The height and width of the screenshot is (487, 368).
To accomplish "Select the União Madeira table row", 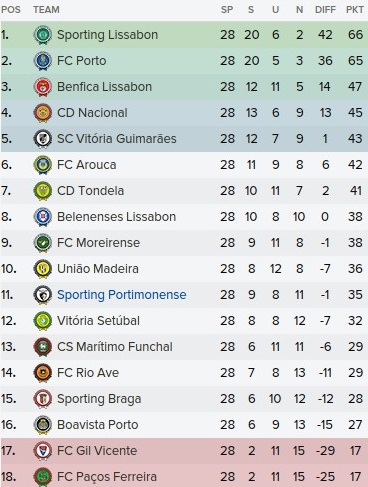I will (184, 269).
